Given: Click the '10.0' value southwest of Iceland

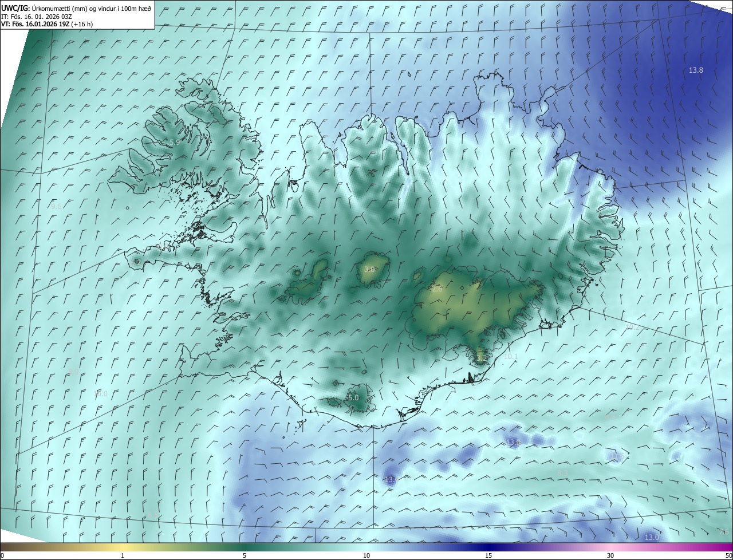Looking at the screenshot, I should [x=100, y=393].
